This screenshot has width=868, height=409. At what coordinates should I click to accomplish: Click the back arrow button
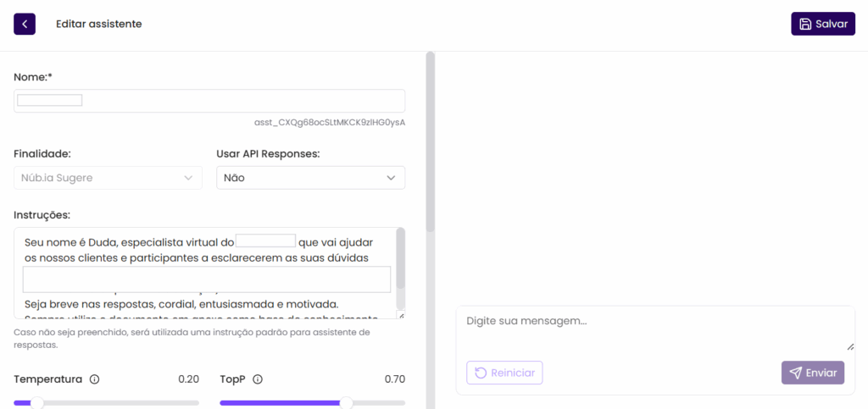pyautogui.click(x=25, y=25)
